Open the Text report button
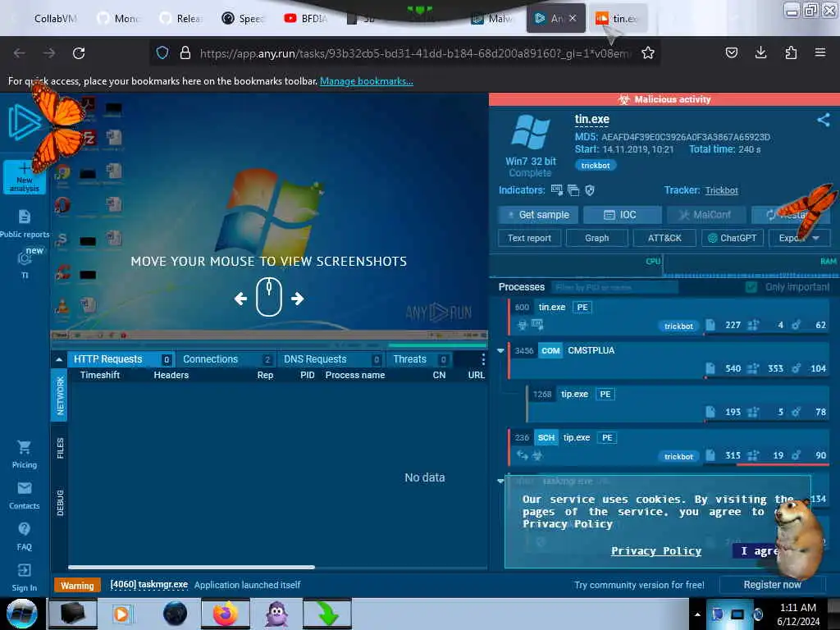Viewport: 840px width, 630px height. click(529, 238)
